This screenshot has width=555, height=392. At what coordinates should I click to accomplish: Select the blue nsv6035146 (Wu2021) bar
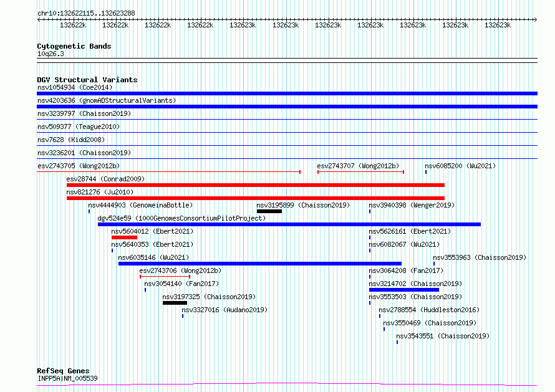coord(260,264)
